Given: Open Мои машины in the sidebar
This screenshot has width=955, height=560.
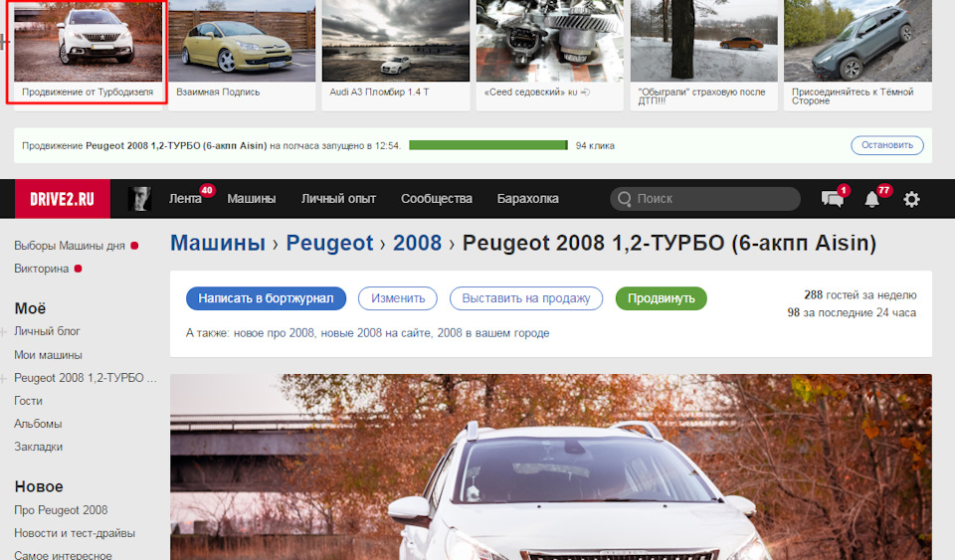Looking at the screenshot, I should point(48,354).
